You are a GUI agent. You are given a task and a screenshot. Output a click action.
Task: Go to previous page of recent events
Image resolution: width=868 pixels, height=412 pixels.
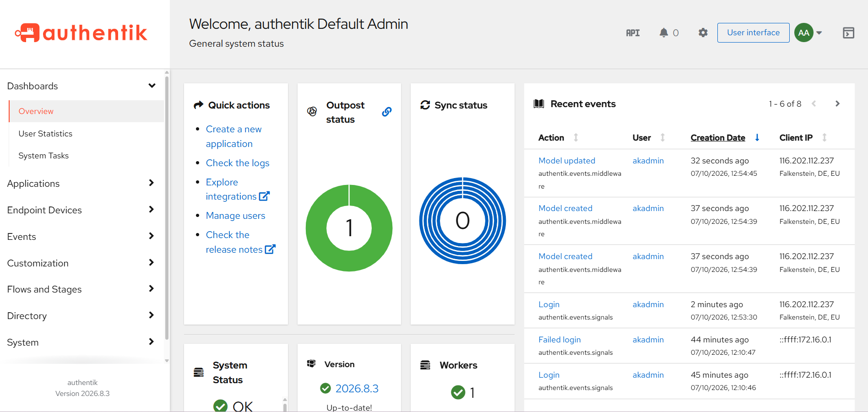click(x=814, y=104)
